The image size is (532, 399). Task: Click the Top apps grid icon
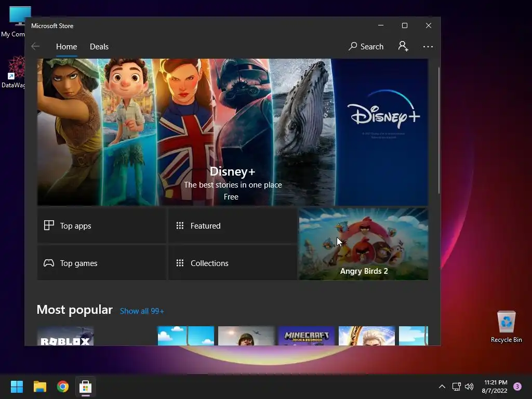tap(49, 225)
